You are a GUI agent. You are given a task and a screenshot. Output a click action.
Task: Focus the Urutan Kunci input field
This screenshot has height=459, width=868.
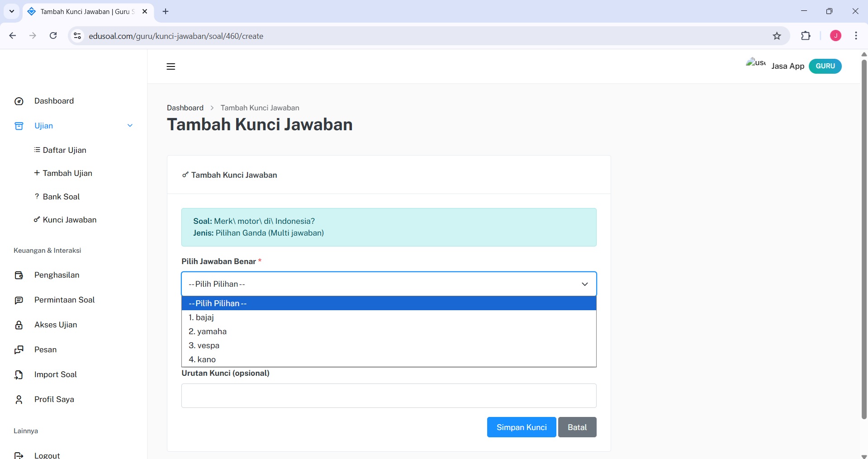tap(389, 396)
